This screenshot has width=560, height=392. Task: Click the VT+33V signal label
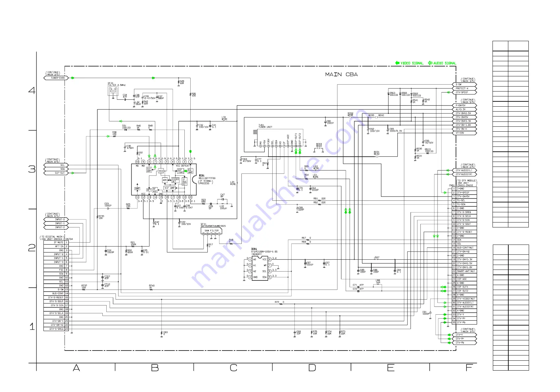pyautogui.click(x=460, y=133)
